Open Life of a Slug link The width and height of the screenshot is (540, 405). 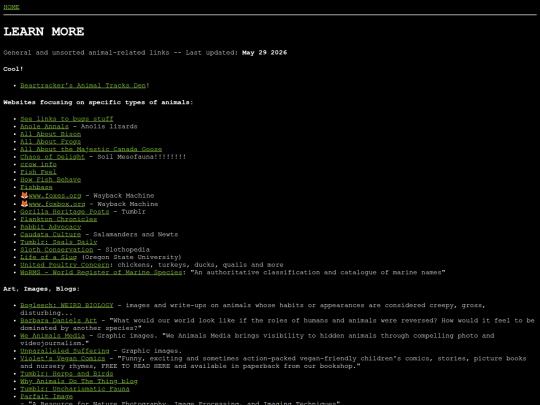click(x=48, y=257)
